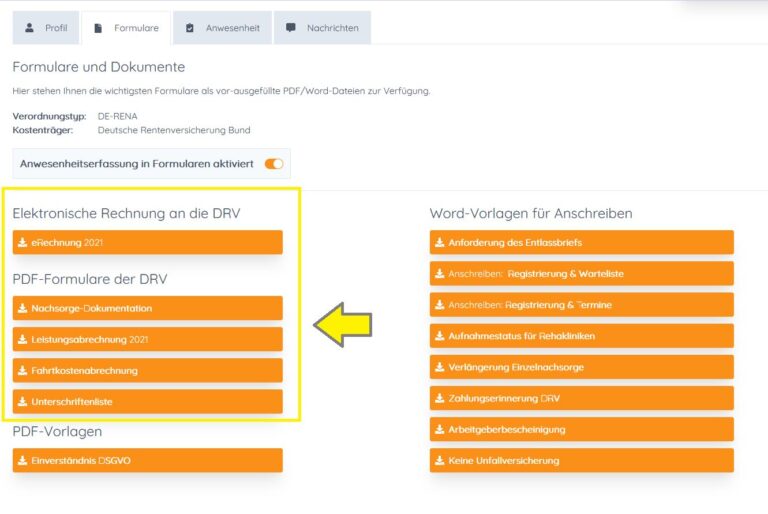The height and width of the screenshot is (514, 768).
Task: Download Keine Unfallversicherung template
Action: (581, 461)
